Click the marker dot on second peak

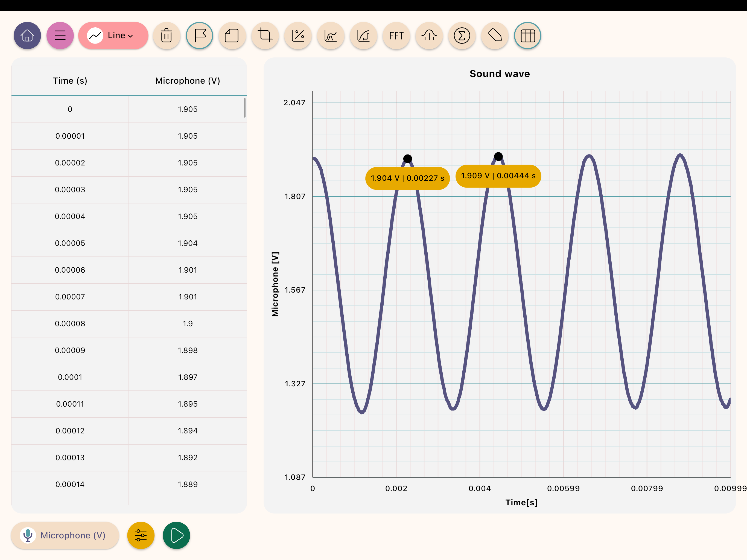point(408,159)
